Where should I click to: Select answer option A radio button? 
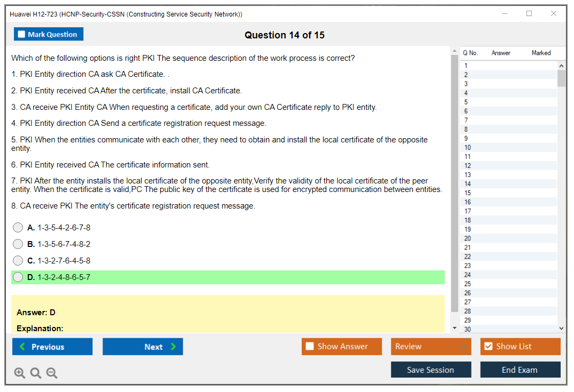click(18, 228)
